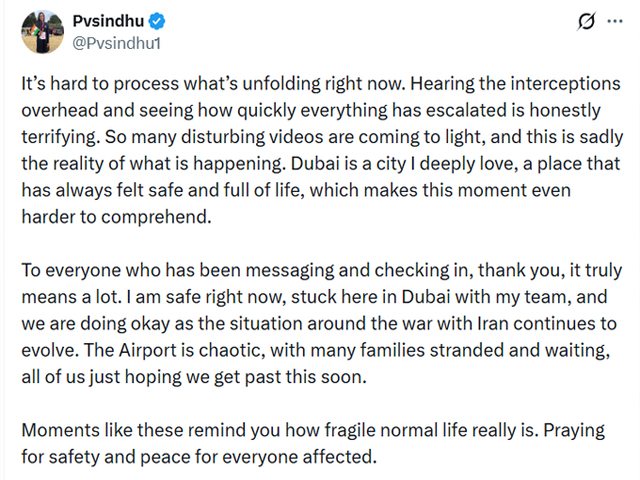Click the Pvsindhu display name

pos(108,19)
